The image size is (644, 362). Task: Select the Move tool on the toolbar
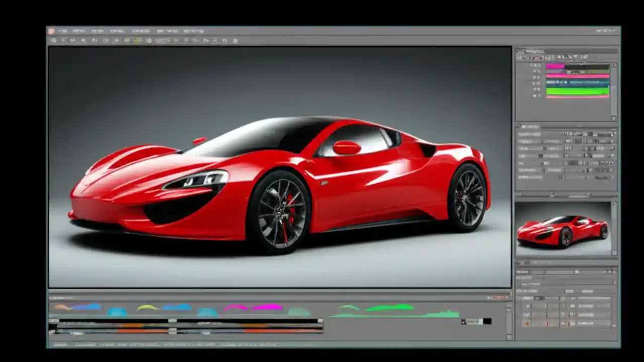click(x=55, y=40)
